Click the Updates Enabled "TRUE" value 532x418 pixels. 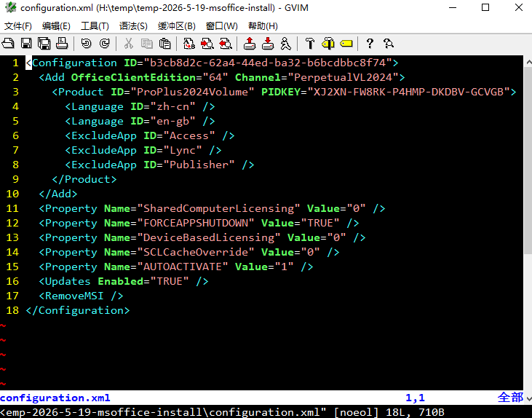coord(170,282)
